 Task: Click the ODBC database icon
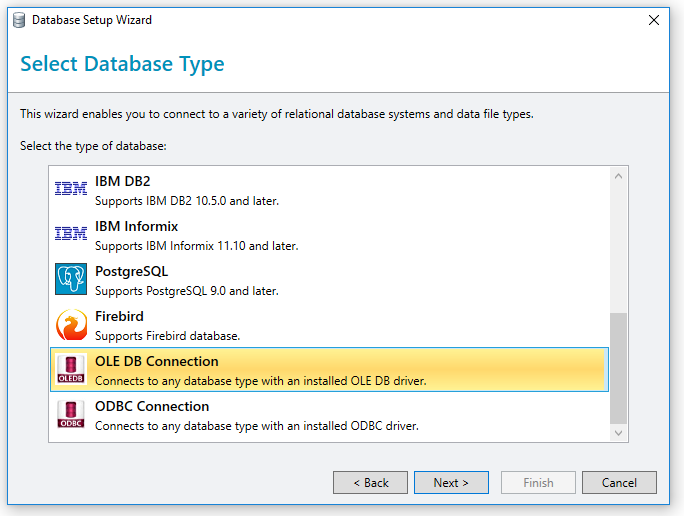[x=71, y=414]
